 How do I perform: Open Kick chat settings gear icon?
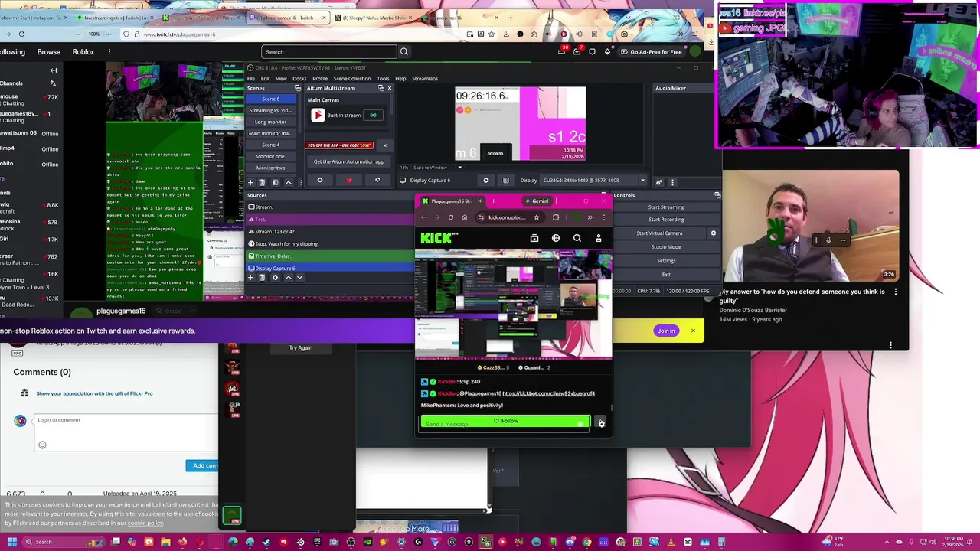coord(601,423)
